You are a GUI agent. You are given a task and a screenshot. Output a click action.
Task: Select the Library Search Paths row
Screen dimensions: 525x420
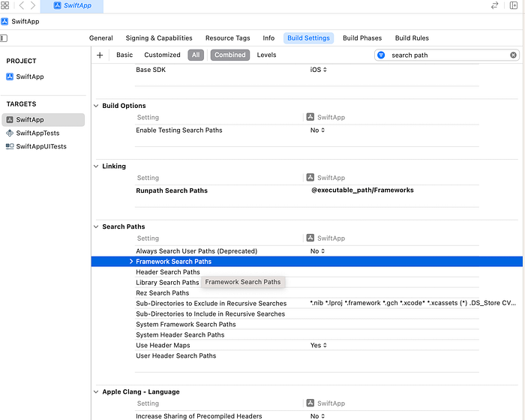(x=167, y=282)
